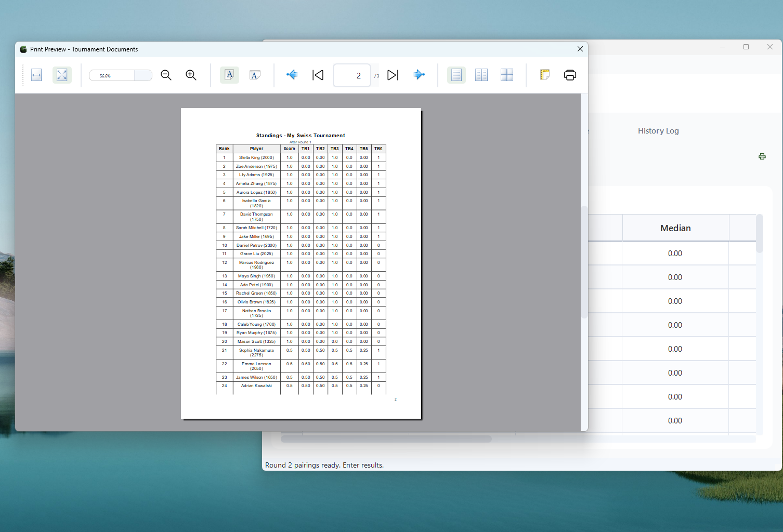Select the four-page grid view
Screen dimensions: 783x532
coord(507,75)
